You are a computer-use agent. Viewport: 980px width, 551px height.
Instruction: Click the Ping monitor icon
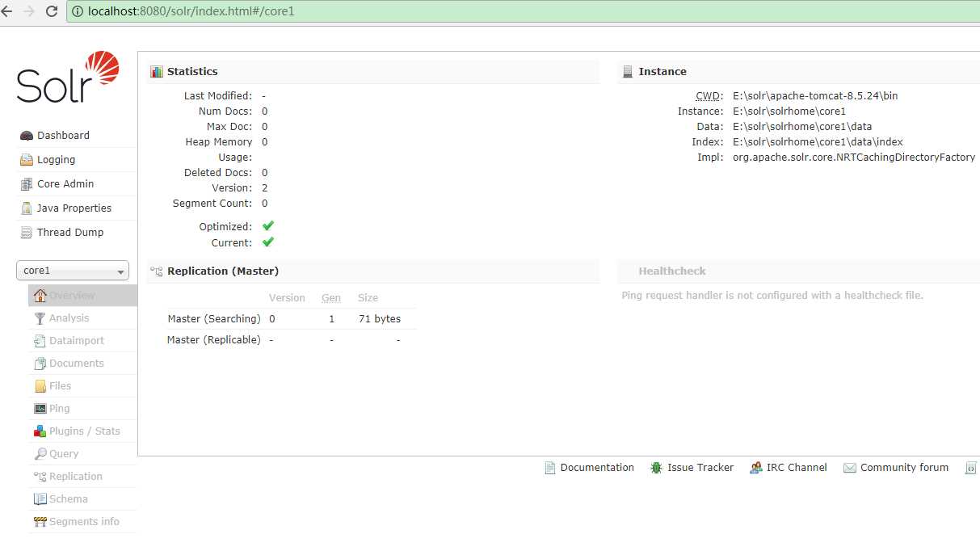pos(40,409)
